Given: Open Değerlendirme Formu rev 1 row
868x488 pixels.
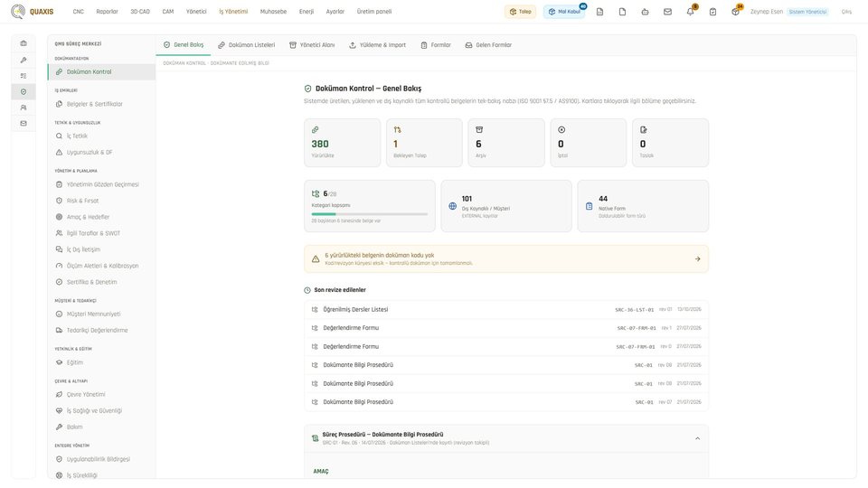Looking at the screenshot, I should click(506, 328).
